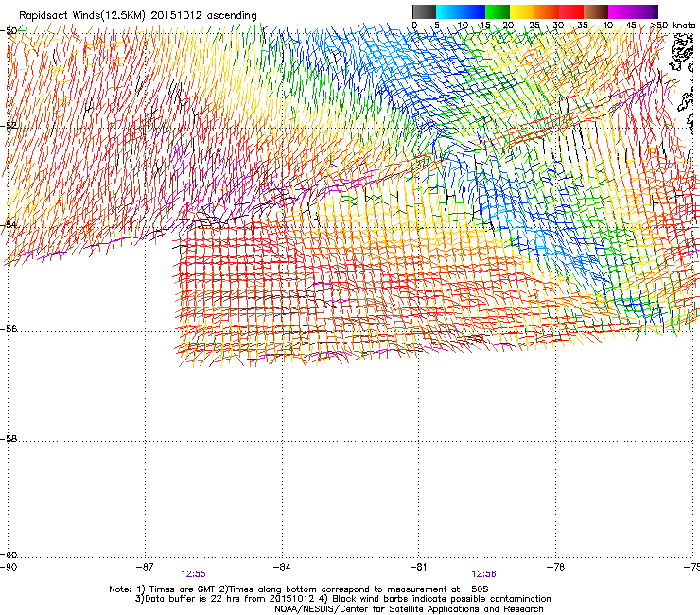700x615 pixels.
Task: Click the NOAA/NESDIS credit line
Action: (409, 609)
